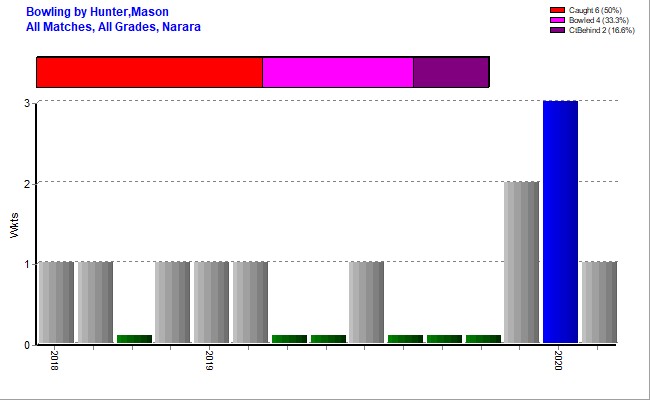This screenshot has height=400, width=650.
Task: Select the "Caught 6 (50%)" legend text
Action: coord(595,10)
